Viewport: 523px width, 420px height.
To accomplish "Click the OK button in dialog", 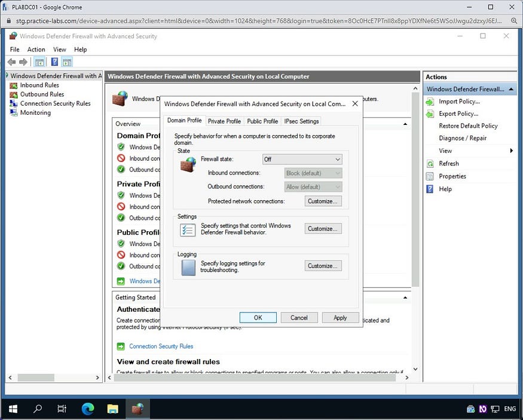I will (x=258, y=318).
